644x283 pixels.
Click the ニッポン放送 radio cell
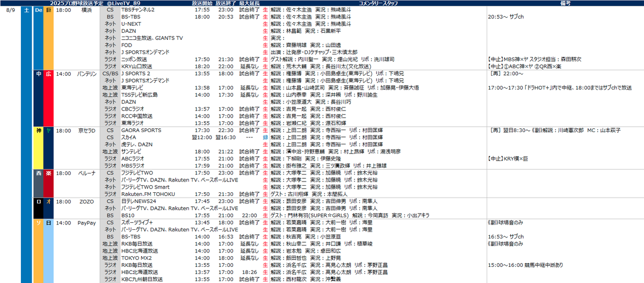[x=134, y=59]
